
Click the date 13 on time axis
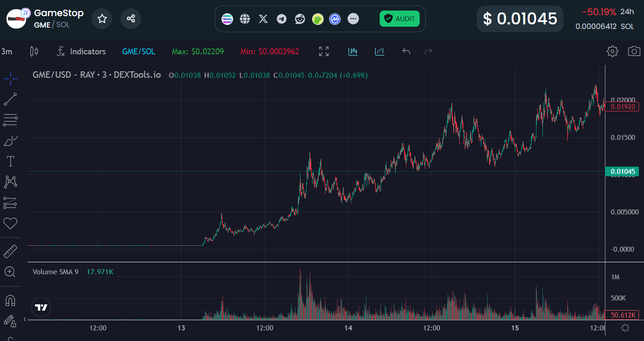(x=181, y=328)
